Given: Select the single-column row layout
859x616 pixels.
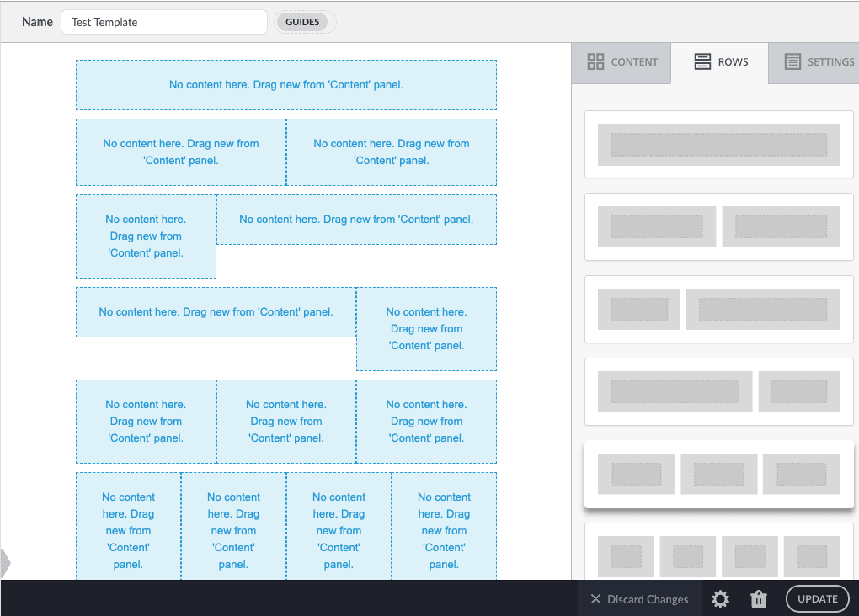Looking at the screenshot, I should pos(718,145).
